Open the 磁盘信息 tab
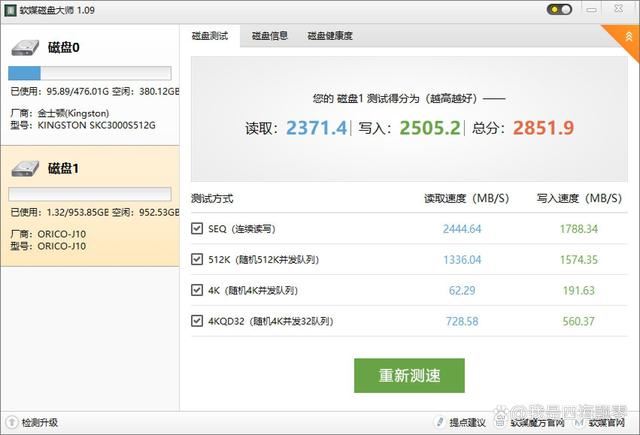 click(x=270, y=36)
